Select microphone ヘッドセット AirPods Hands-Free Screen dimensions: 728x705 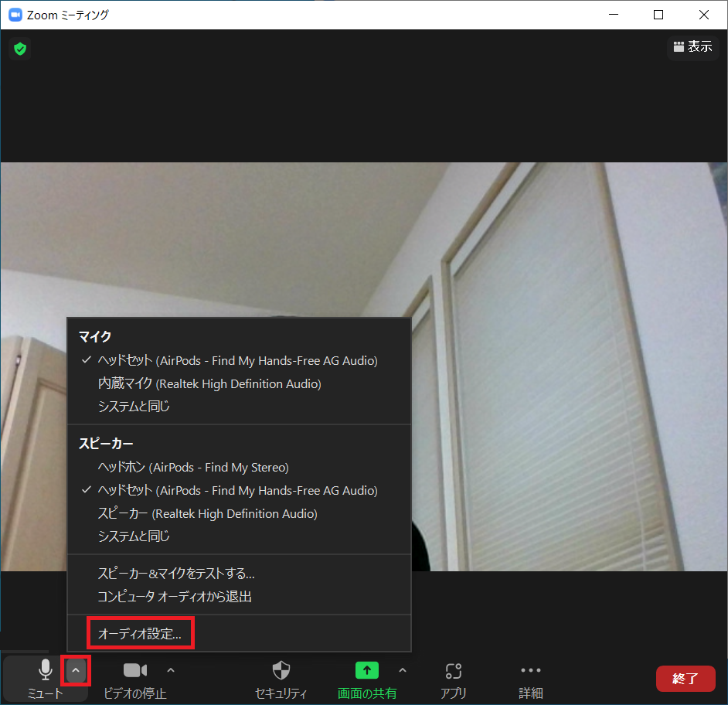(239, 360)
